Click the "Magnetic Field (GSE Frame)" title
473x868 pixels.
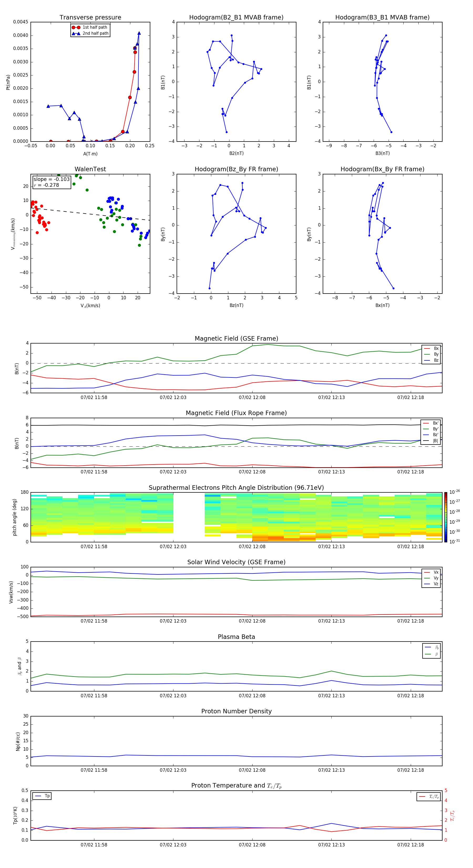[236, 339]
